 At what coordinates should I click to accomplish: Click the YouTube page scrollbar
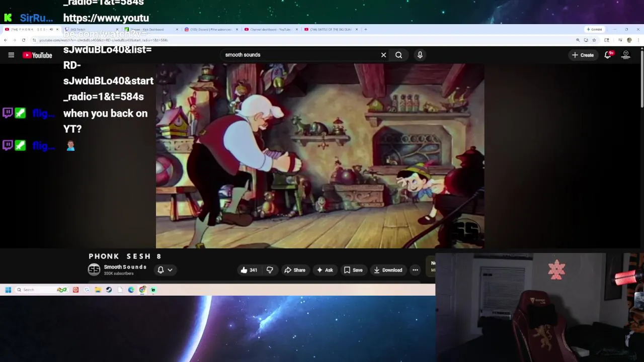click(x=642, y=78)
